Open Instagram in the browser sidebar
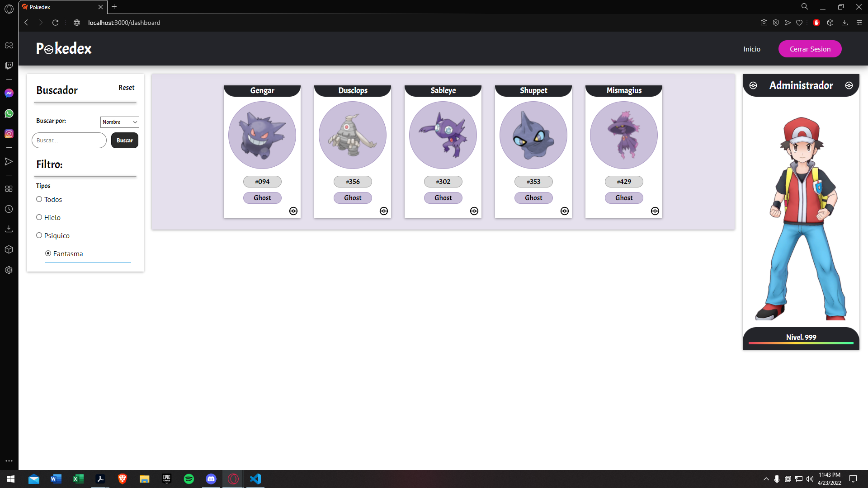 9,134
